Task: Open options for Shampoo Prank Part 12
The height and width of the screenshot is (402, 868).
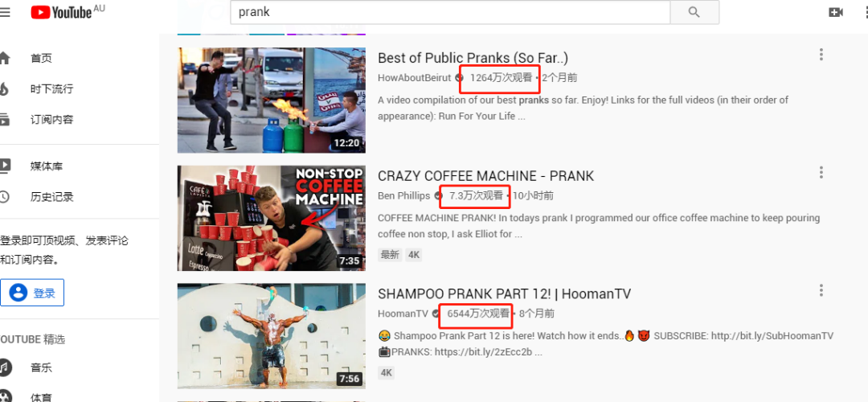Action: 821,290
